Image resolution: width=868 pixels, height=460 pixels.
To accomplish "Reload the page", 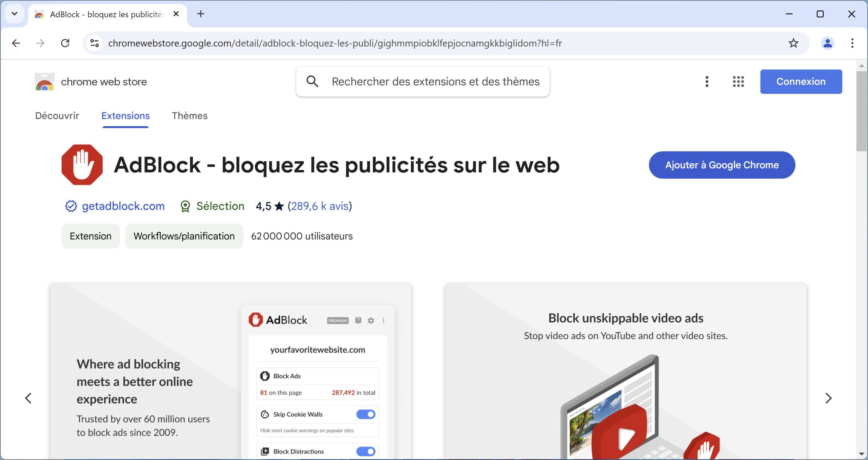I will [65, 43].
